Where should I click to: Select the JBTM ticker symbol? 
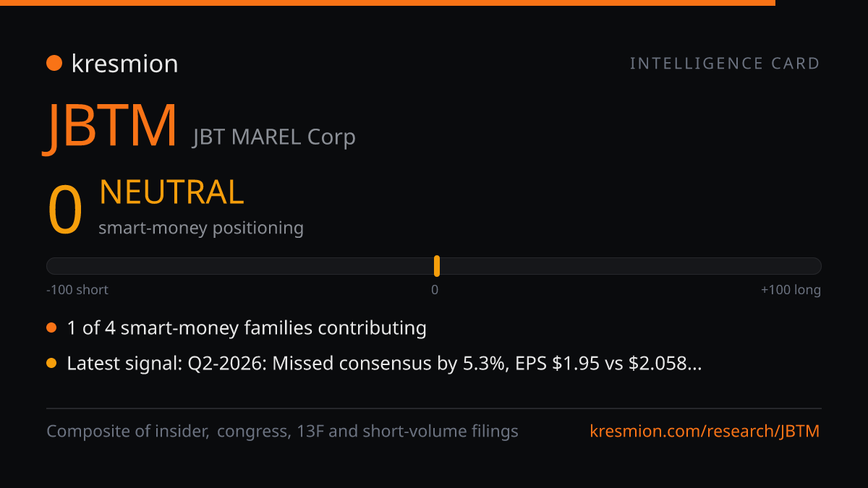point(112,126)
